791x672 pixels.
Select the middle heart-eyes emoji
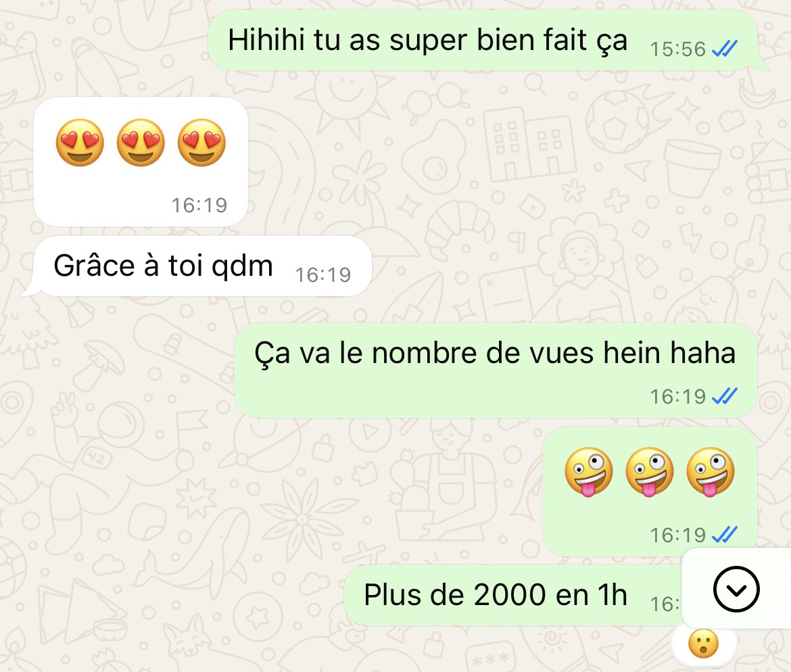click(141, 143)
